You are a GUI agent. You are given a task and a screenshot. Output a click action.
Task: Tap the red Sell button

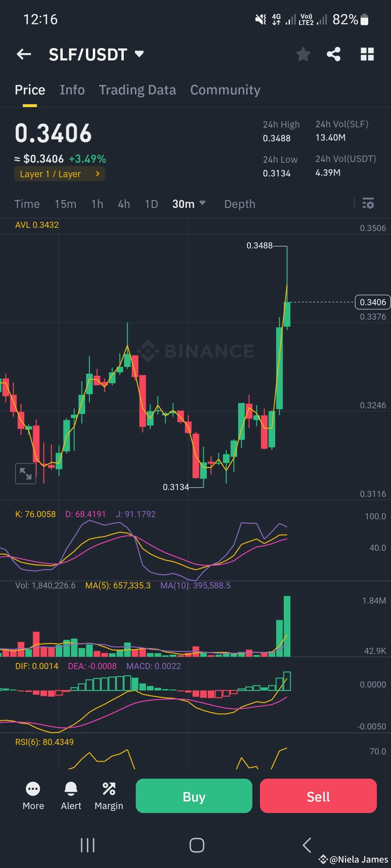318,796
